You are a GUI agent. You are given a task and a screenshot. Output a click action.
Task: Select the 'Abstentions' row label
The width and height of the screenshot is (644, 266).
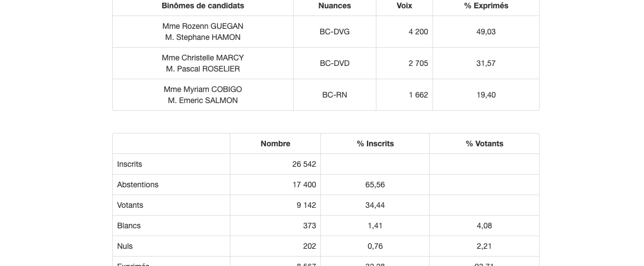point(138,185)
